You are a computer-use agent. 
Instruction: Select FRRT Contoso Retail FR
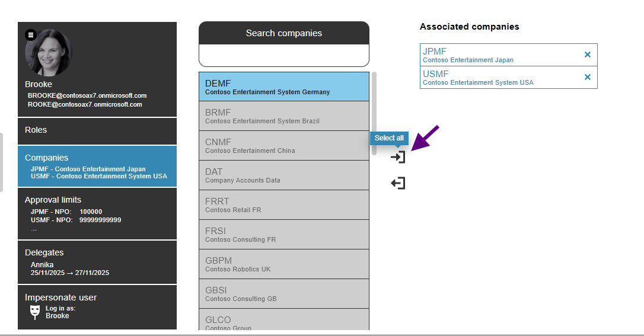click(x=283, y=205)
